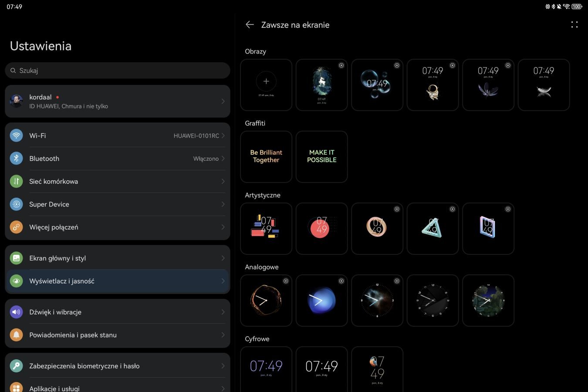Tap the Bluetooth icon in settings list
The height and width of the screenshot is (392, 588).
pos(16,159)
